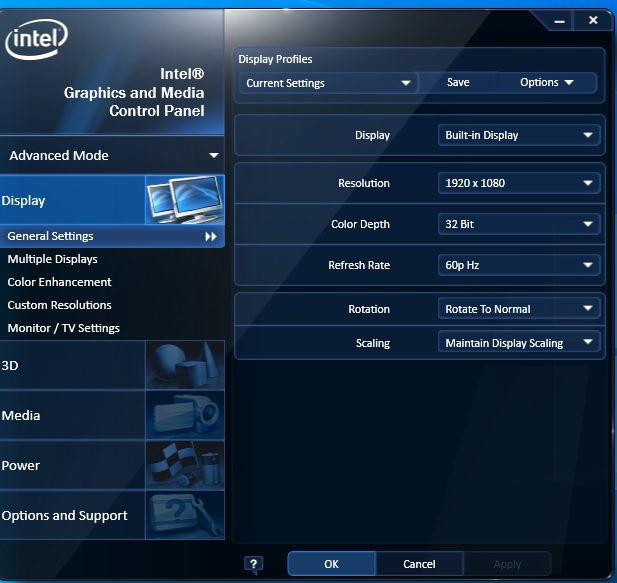
Task: Expand the Advanced Mode dropdown
Action: [113, 155]
